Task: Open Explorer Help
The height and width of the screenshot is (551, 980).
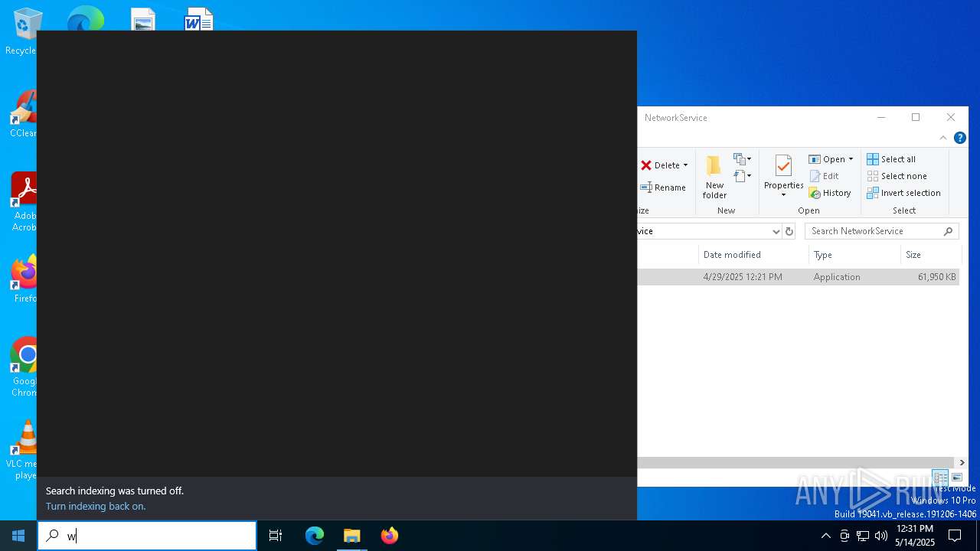Action: pyautogui.click(x=959, y=138)
